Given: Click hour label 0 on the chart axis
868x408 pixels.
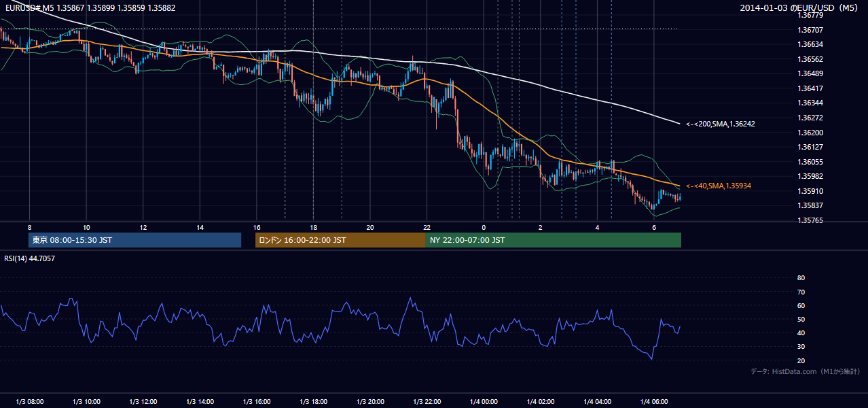Looking at the screenshot, I should 484,227.
